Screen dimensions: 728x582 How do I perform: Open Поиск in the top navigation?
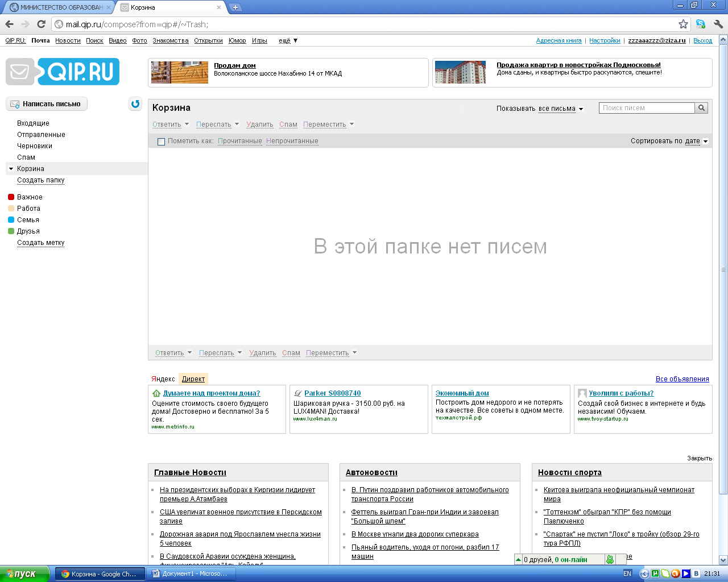(94, 40)
